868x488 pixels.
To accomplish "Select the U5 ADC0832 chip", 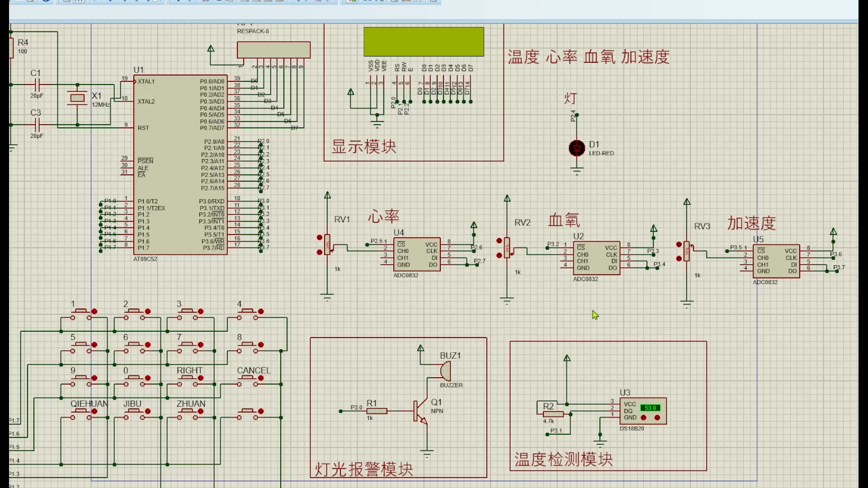I will (x=776, y=261).
